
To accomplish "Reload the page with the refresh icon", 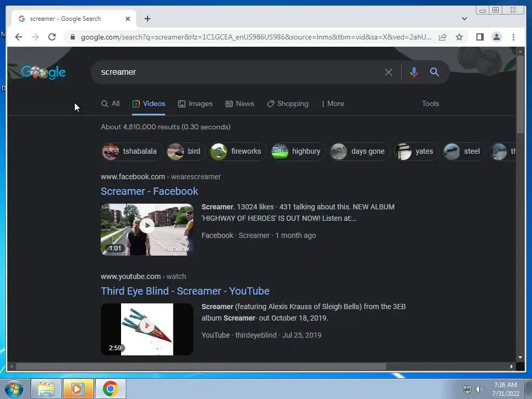I will tap(52, 37).
